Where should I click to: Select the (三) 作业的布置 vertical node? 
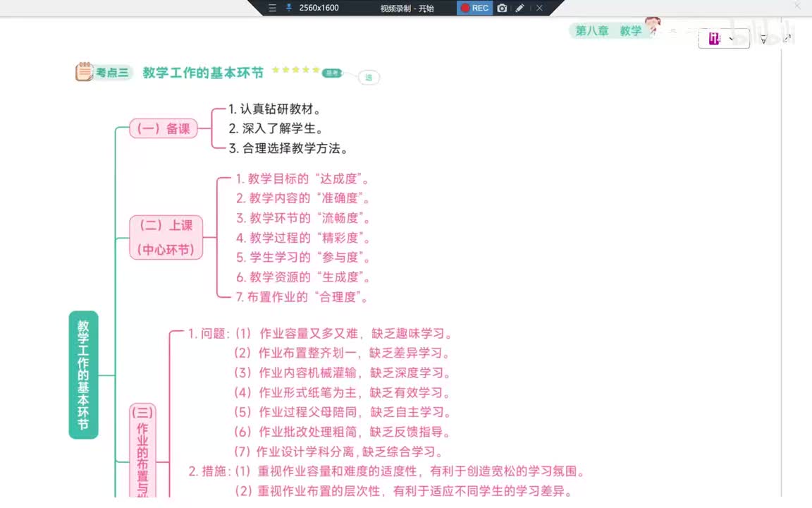(142, 450)
